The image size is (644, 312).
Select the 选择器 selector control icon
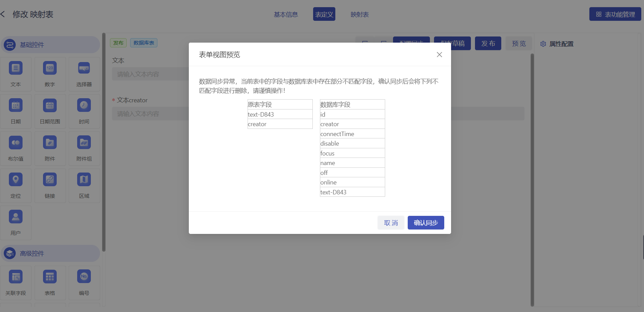tap(84, 68)
